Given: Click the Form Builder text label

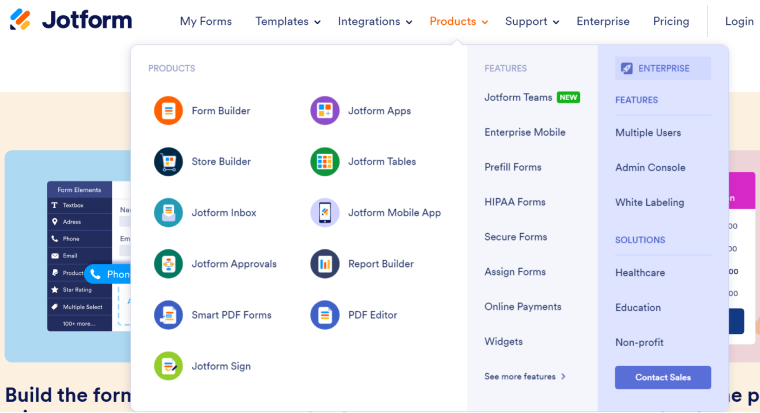Looking at the screenshot, I should pyautogui.click(x=221, y=111).
